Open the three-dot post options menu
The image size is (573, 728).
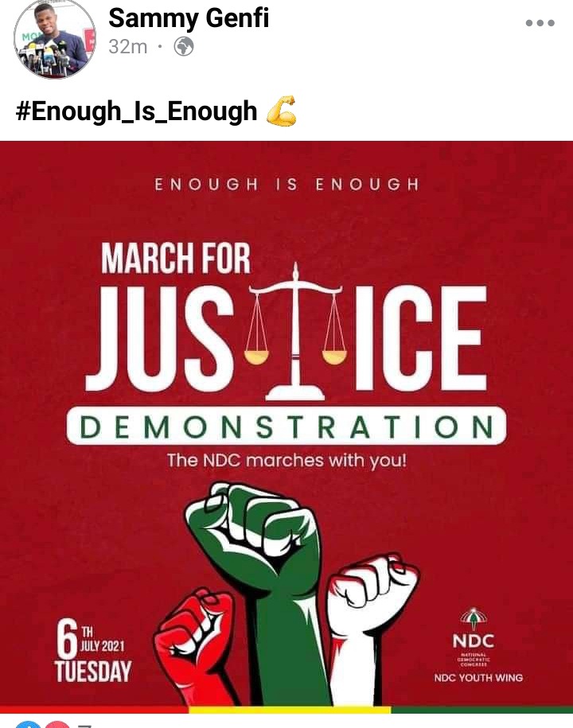click(x=540, y=23)
